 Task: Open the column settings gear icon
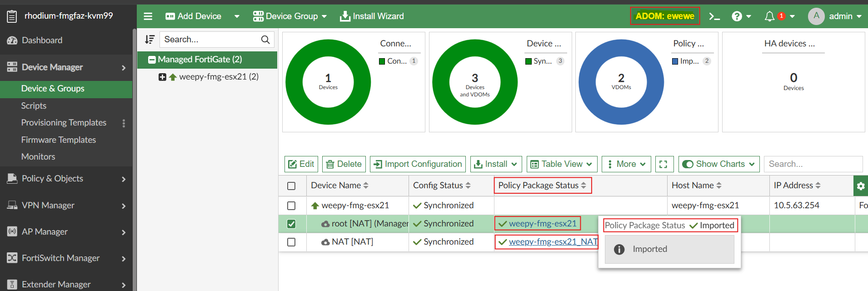861,186
